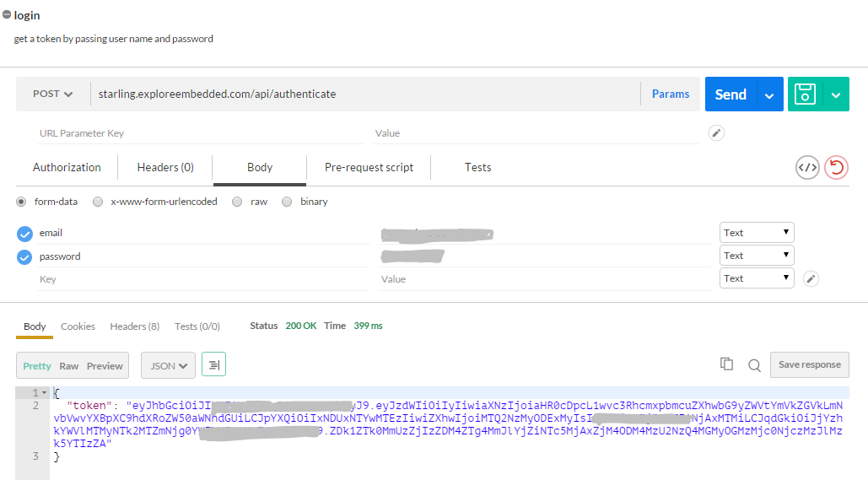View the response Headers (8) tab
This screenshot has height=480, width=868.
[134, 326]
